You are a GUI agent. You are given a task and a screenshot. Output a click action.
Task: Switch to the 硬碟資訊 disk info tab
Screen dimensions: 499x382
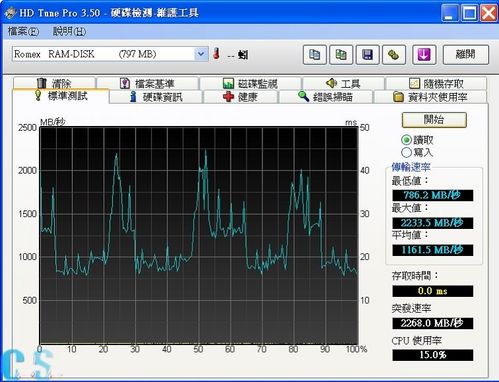click(156, 97)
